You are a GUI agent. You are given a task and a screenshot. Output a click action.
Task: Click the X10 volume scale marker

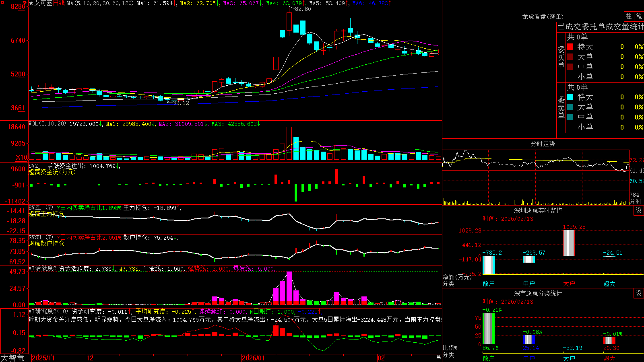click(21, 157)
